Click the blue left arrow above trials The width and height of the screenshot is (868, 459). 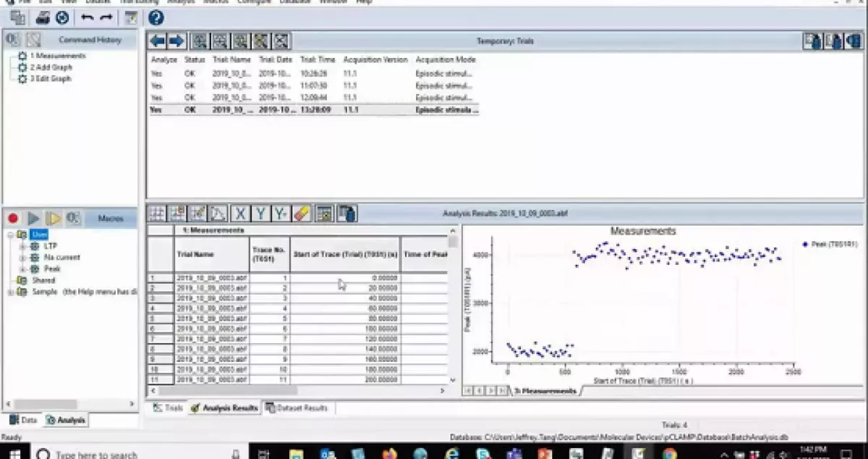[x=157, y=41]
